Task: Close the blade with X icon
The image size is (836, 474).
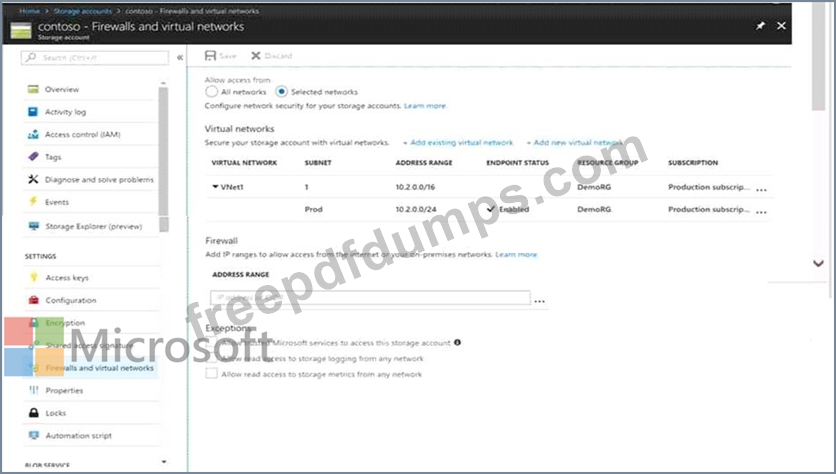Action: coord(781,26)
